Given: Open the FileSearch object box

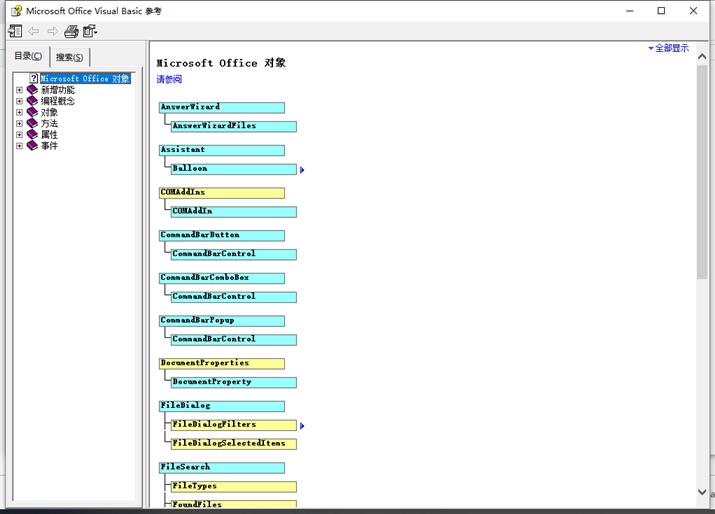Looking at the screenshot, I should [222, 467].
